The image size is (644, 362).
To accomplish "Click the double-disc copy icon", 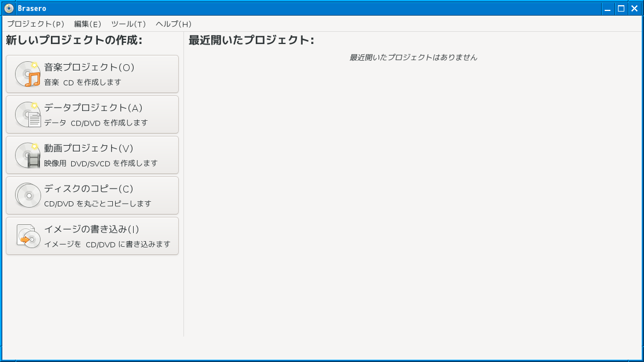I will coord(28,195).
